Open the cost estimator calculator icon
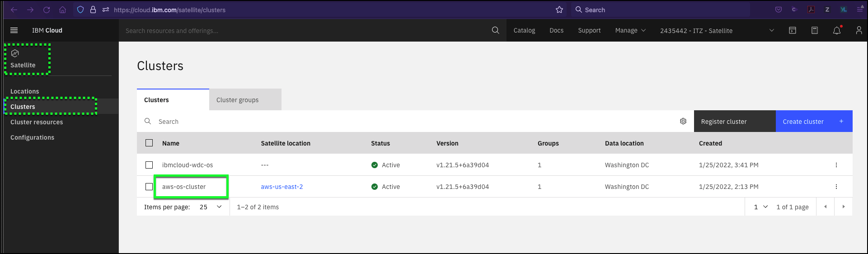This screenshot has width=868, height=254. [x=815, y=30]
